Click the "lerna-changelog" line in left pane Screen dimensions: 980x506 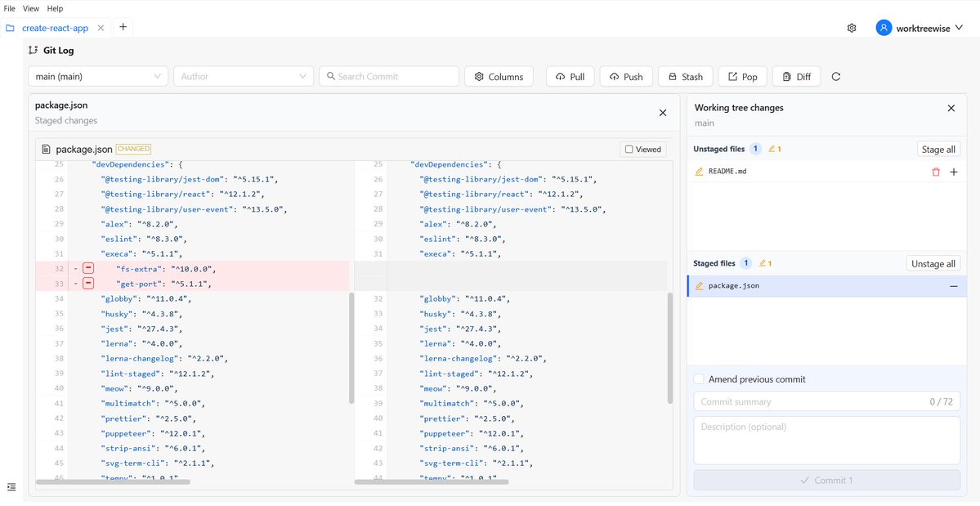(x=163, y=359)
